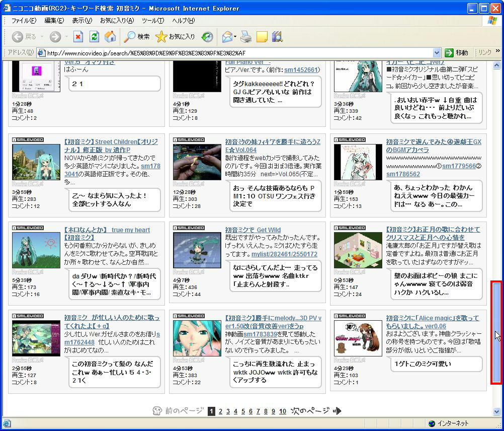This screenshot has height=431, width=504.
Task: Open the Get Wild video thumbnail
Action: (197, 250)
